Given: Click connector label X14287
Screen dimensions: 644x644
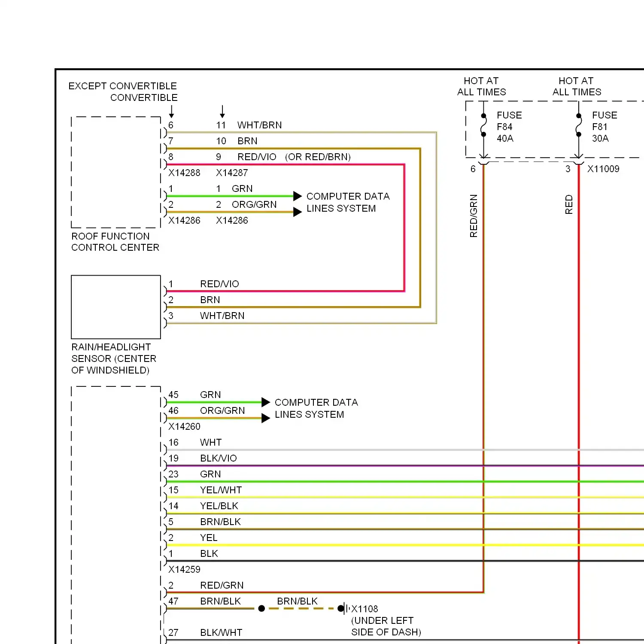Looking at the screenshot, I should (232, 173).
